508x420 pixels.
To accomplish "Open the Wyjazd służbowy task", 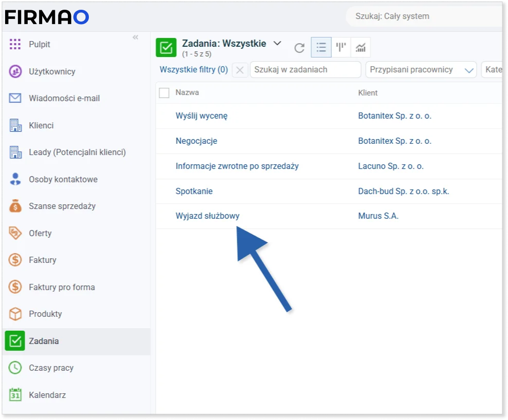I will [x=208, y=216].
